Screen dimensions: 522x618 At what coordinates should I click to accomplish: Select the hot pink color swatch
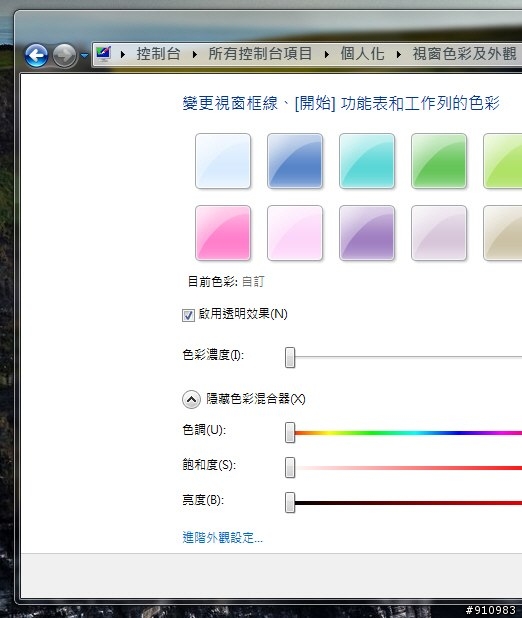pyautogui.click(x=223, y=233)
